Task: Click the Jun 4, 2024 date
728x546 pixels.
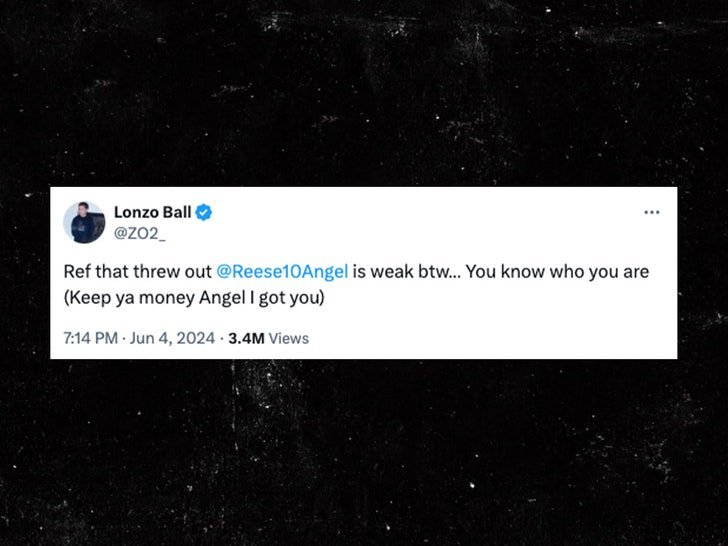Action: tap(172, 338)
